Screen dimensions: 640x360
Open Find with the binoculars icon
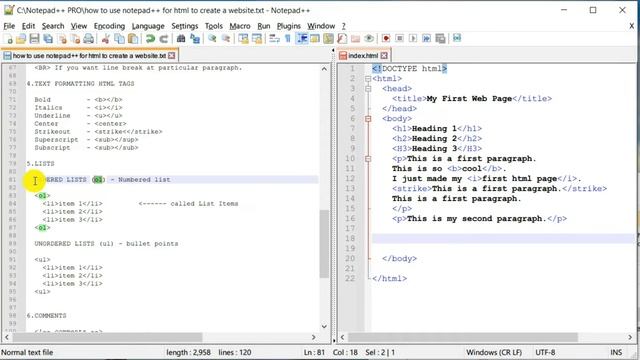[x=181, y=39]
